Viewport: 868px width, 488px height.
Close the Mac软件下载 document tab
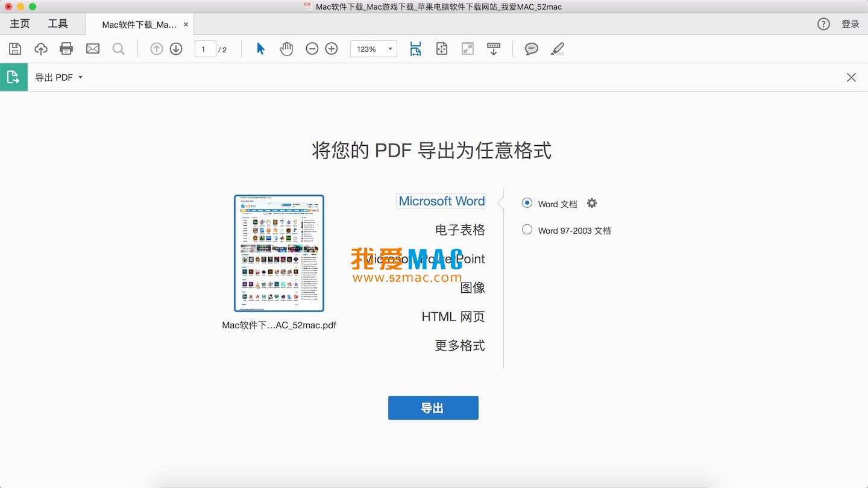click(186, 25)
